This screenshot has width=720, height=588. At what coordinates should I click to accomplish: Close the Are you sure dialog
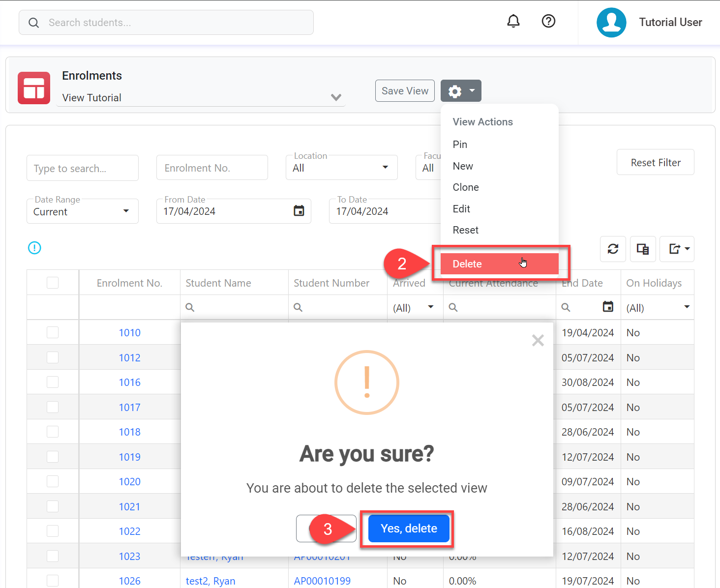(x=538, y=340)
